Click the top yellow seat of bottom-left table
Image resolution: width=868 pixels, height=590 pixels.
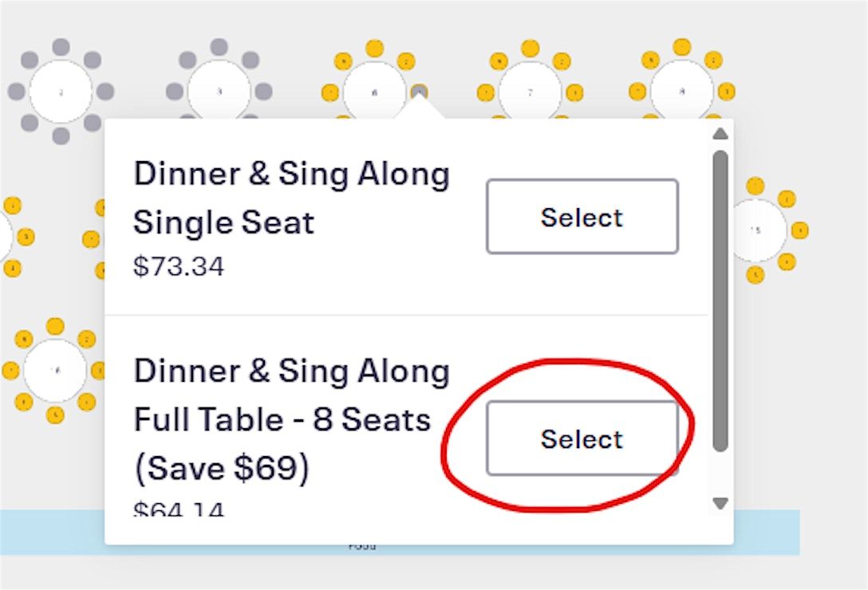pyautogui.click(x=55, y=326)
